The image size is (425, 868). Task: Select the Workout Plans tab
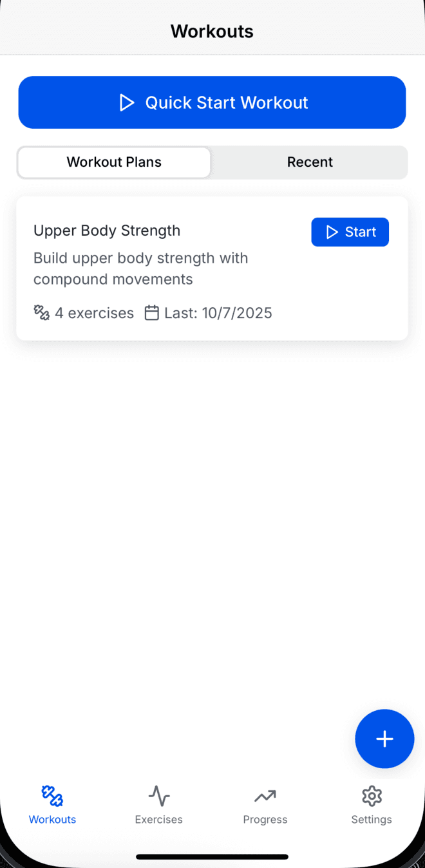point(113,162)
